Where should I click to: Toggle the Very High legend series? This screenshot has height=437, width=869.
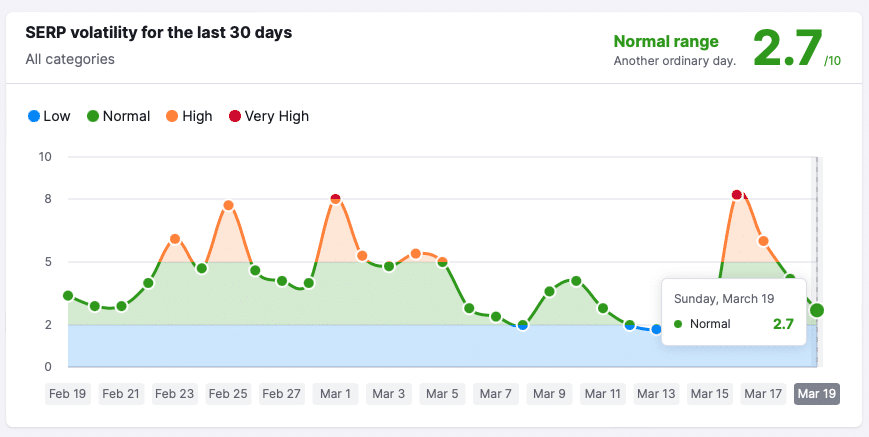pos(268,116)
